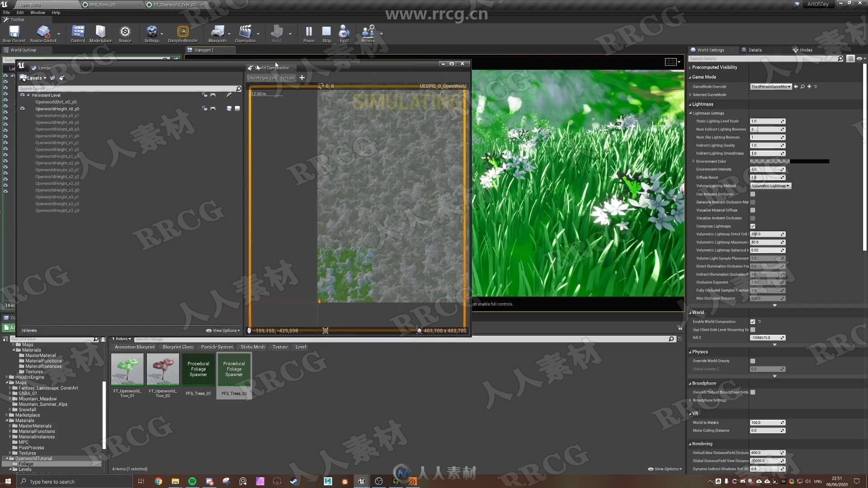Screen dimensions: 868x488
Task: Click the Compile/Booster toolbar icon
Action: tap(183, 33)
